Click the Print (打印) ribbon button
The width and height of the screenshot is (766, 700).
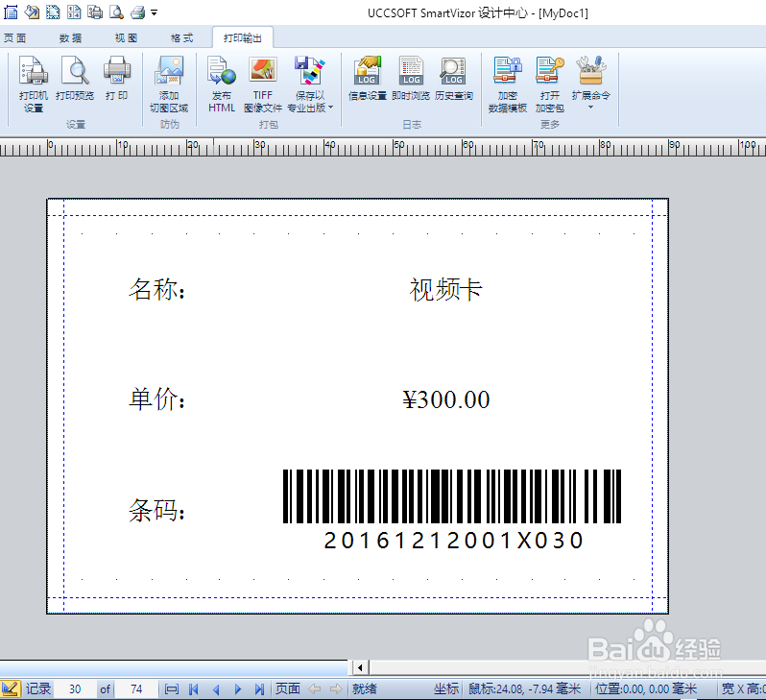tap(117, 78)
